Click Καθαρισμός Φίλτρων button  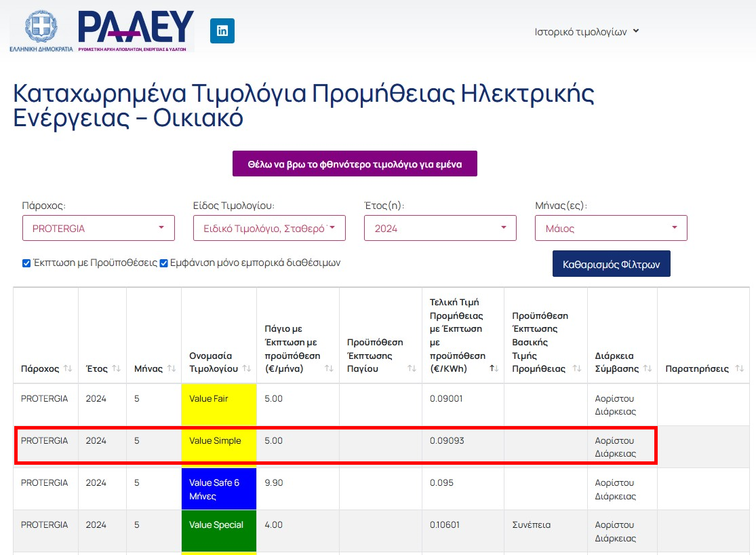click(x=612, y=263)
